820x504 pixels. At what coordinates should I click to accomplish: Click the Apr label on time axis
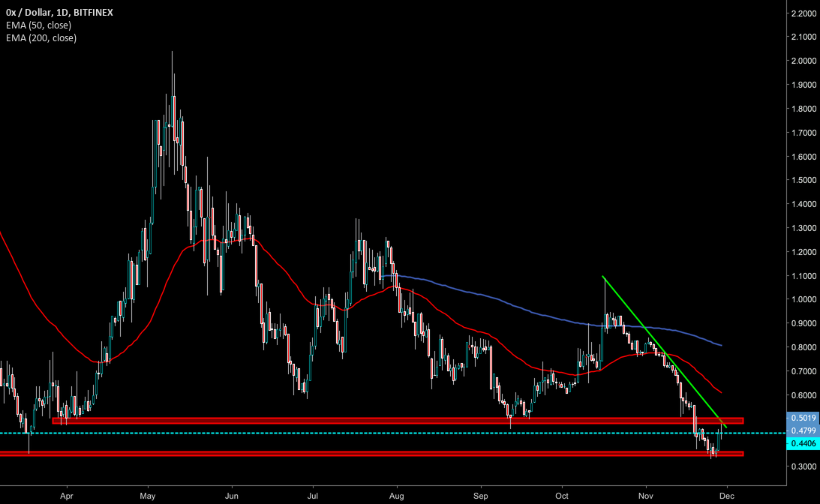[67, 496]
